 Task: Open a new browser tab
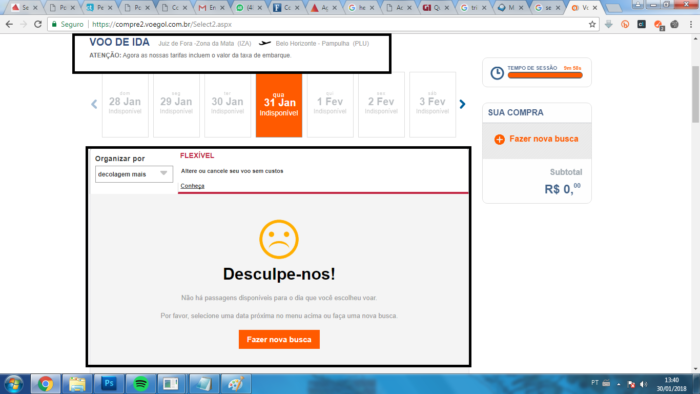point(614,8)
